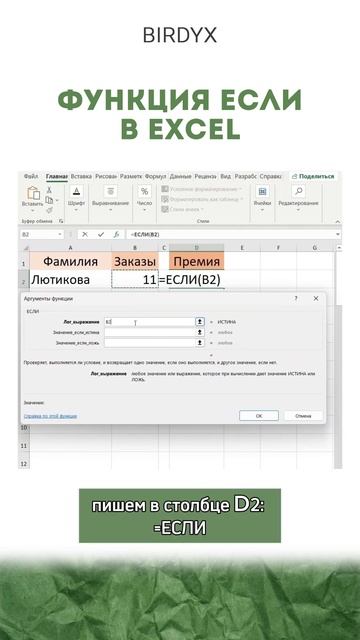Viewport: 360px width, 640px height.
Task: Select column A header
Action: [x=70, y=248]
